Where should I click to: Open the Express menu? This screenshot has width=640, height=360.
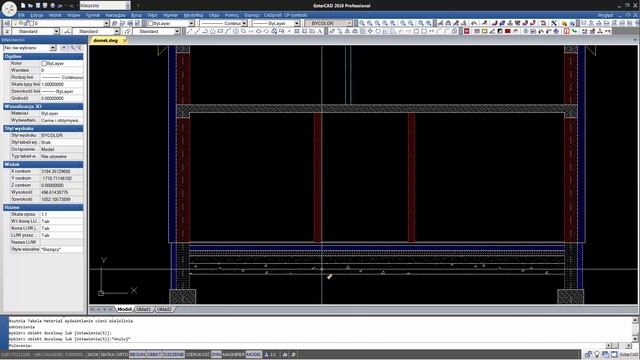[252, 15]
